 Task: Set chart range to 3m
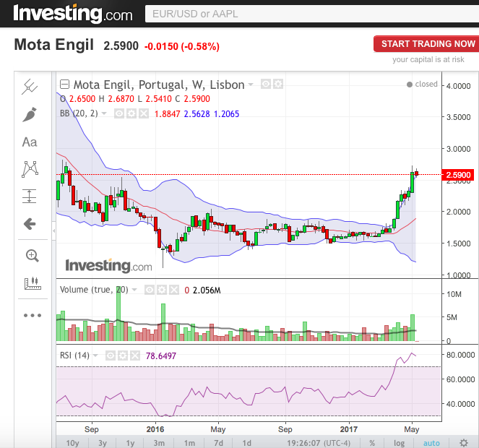pos(159,443)
